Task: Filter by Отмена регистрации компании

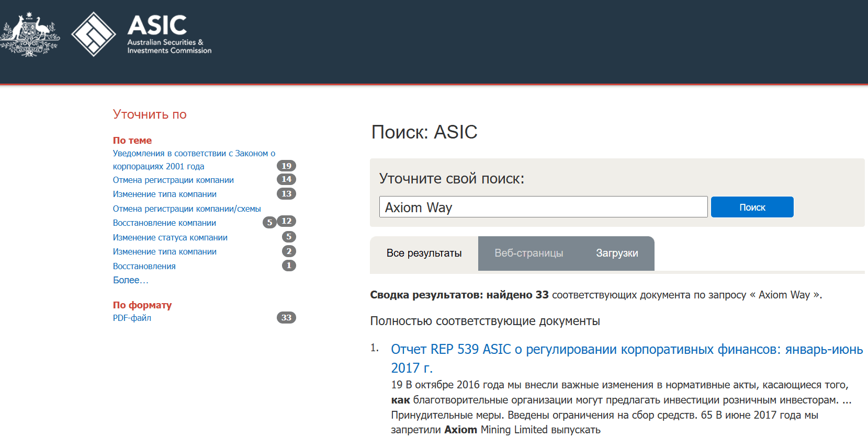Action: coord(173,180)
